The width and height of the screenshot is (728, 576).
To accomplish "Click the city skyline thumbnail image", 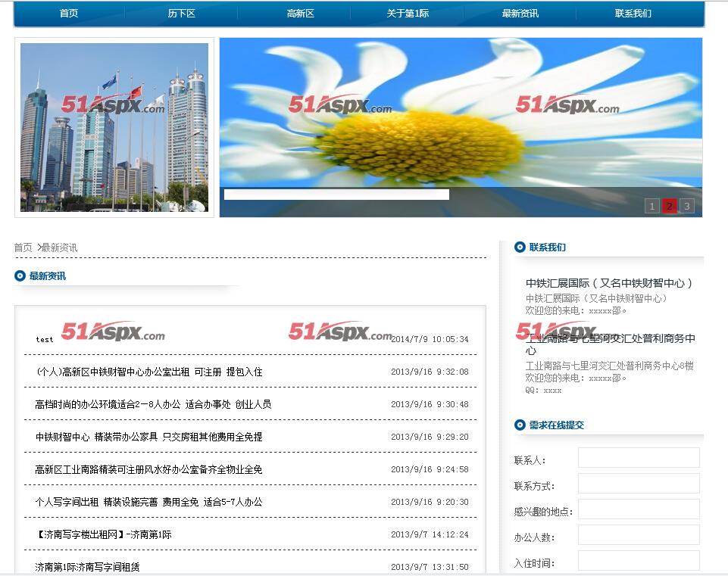I will 114,127.
